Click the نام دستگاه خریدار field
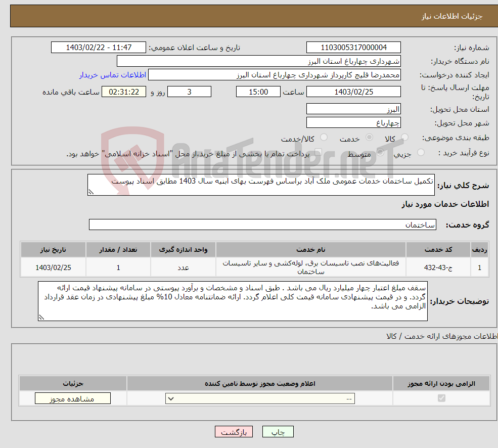This screenshot has height=448, width=498. coord(258,61)
